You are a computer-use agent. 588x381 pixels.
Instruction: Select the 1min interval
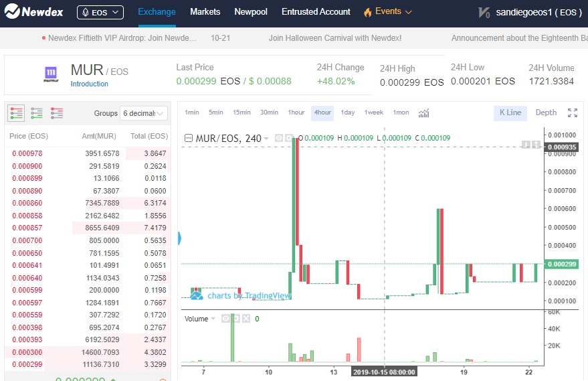pos(191,112)
